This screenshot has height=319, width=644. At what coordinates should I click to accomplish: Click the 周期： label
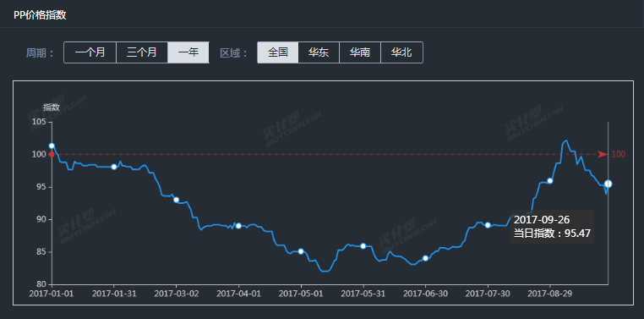(41, 53)
